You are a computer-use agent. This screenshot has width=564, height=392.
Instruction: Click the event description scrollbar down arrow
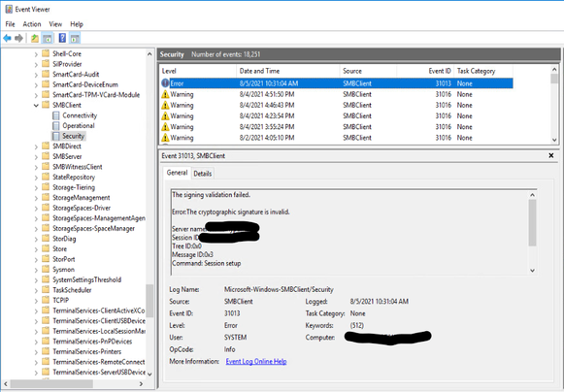532,271
